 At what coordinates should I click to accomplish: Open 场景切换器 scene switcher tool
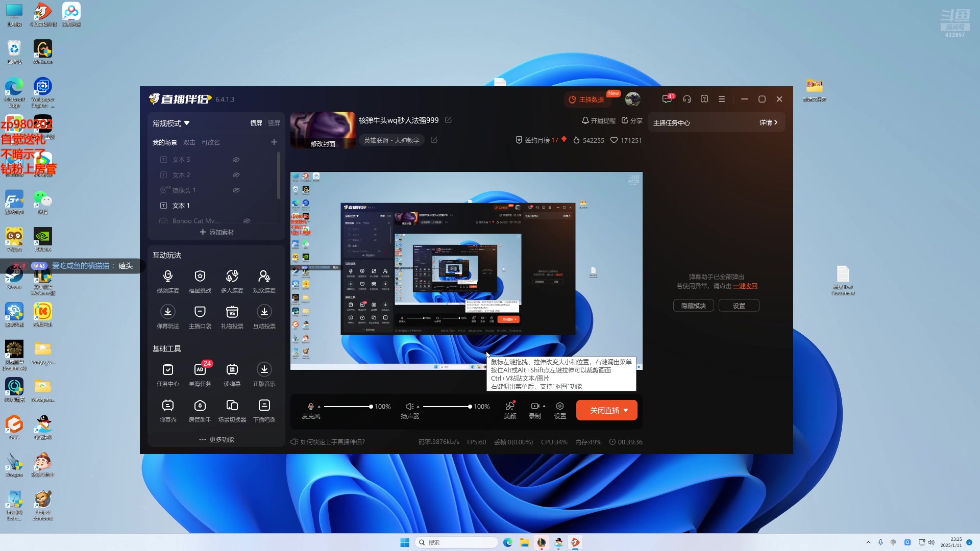(232, 411)
